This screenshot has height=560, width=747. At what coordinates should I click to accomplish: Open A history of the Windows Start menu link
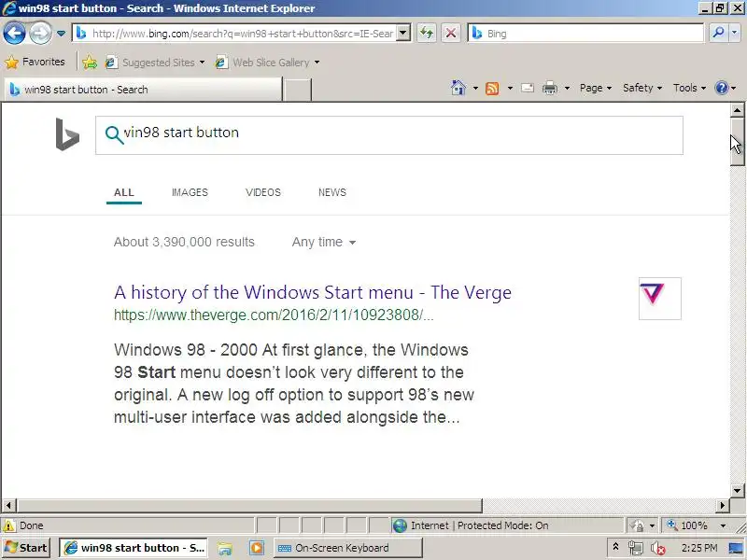pos(313,292)
